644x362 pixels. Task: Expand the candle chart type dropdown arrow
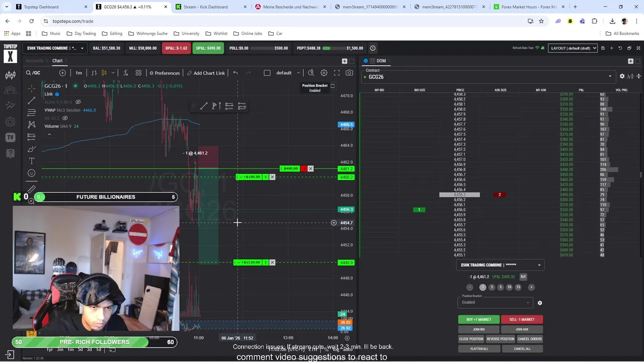point(113,73)
